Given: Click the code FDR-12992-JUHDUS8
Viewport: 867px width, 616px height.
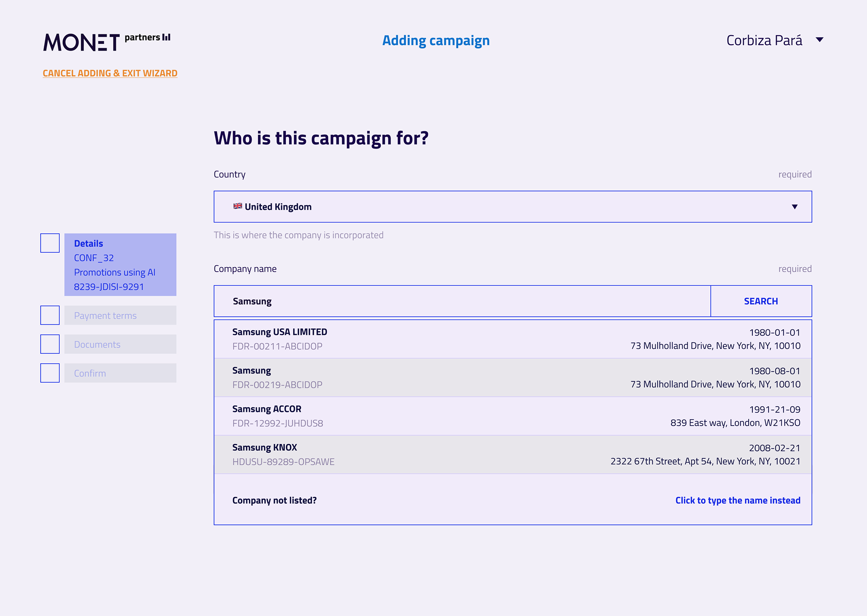Looking at the screenshot, I should (x=278, y=423).
